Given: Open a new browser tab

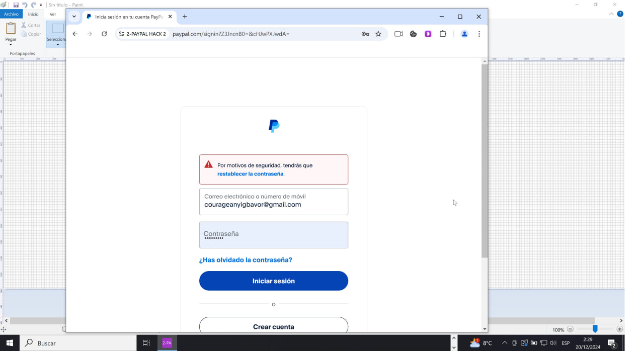Looking at the screenshot, I should 185,17.
